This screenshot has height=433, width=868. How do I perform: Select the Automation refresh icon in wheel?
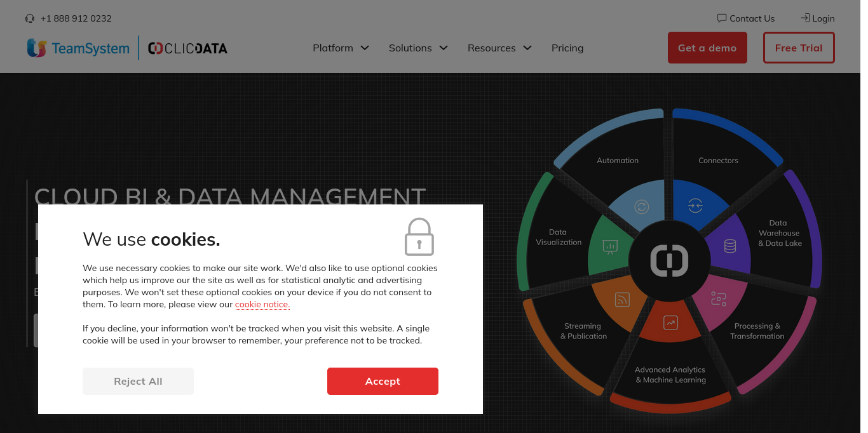point(642,206)
